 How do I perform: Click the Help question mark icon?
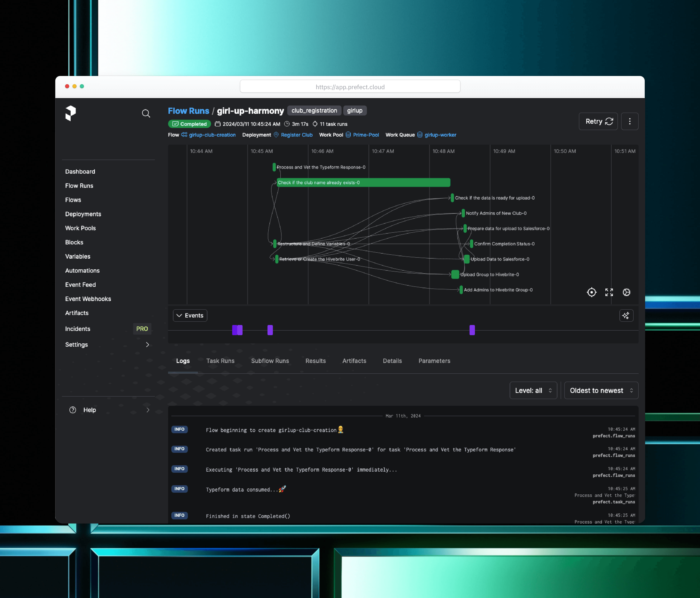[73, 410]
